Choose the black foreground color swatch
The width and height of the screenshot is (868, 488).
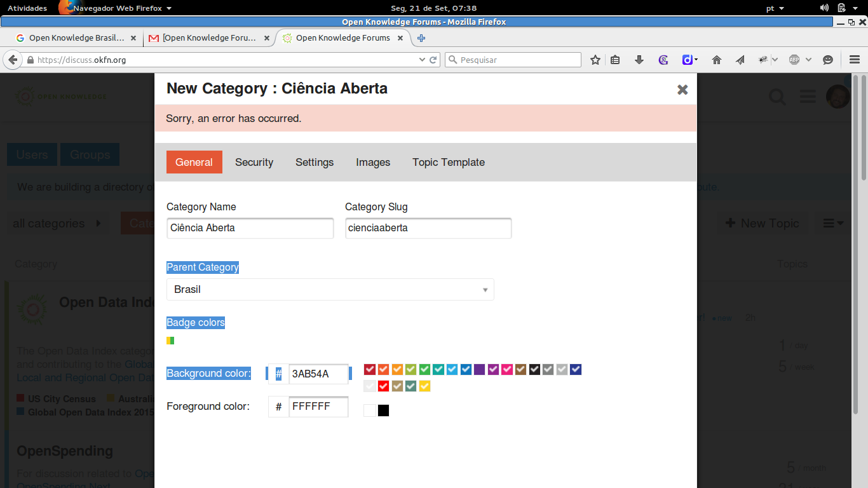383,410
